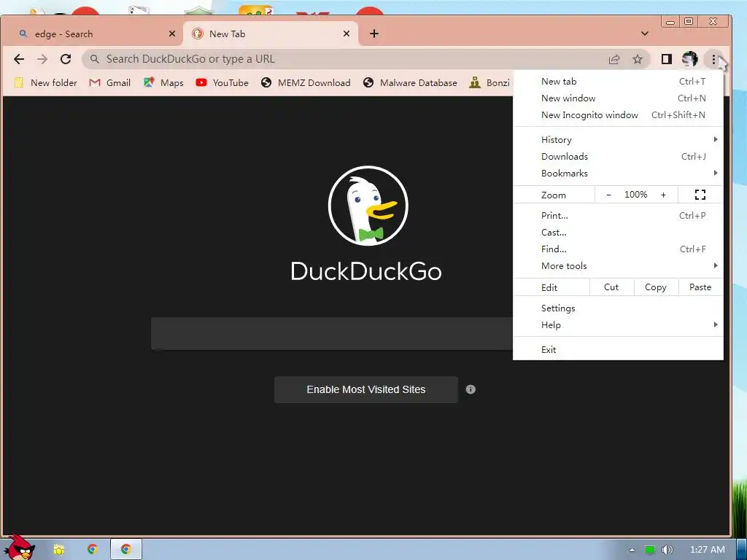747x560 pixels.
Task: Close the 'New Tab' tab
Action: (x=347, y=34)
